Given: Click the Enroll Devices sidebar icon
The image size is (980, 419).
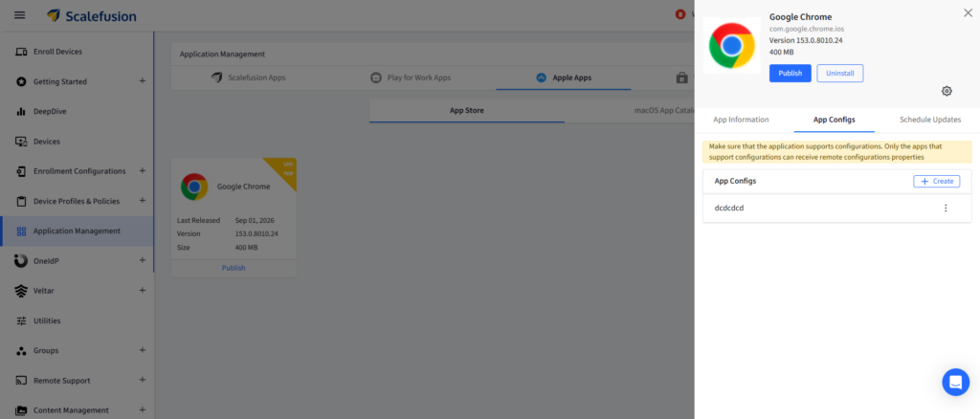Looking at the screenshot, I should [x=21, y=52].
